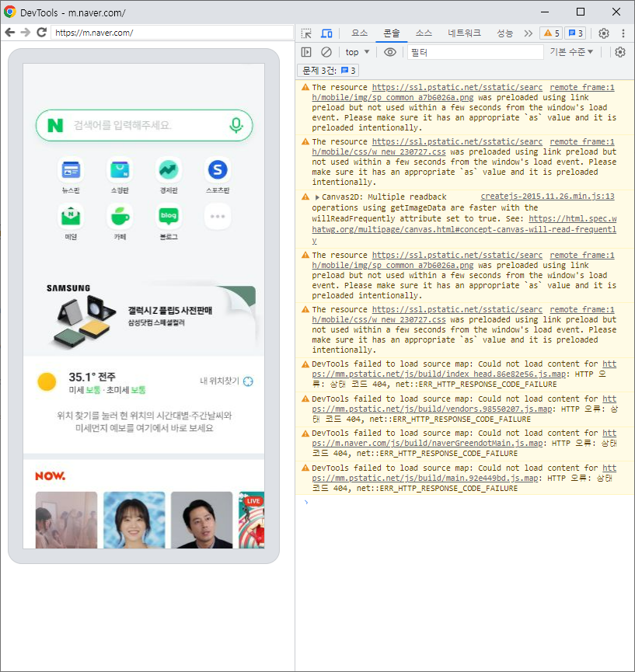This screenshot has width=635, height=672.
Task: Open the customize DevTools three-dot menu
Action: (623, 33)
